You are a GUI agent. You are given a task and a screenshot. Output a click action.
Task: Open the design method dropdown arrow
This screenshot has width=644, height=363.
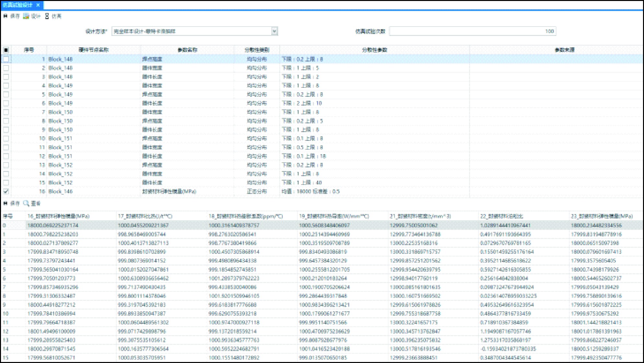274,31
